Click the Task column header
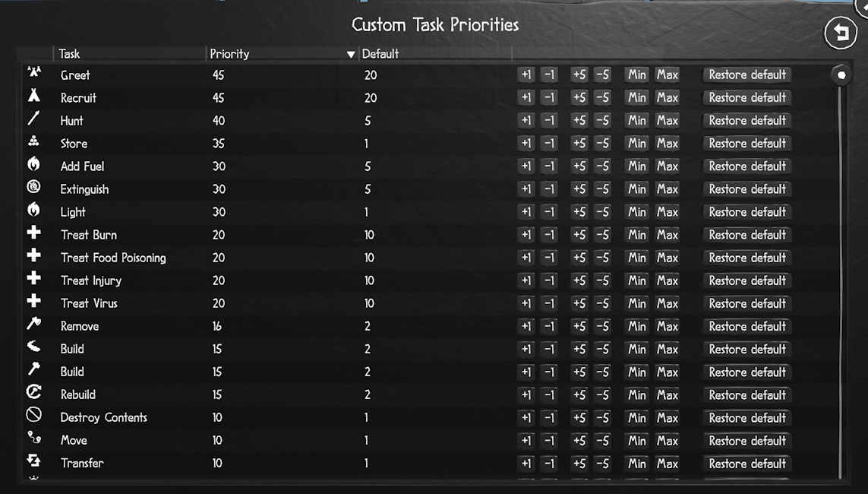The width and height of the screenshot is (868, 494). [x=69, y=54]
